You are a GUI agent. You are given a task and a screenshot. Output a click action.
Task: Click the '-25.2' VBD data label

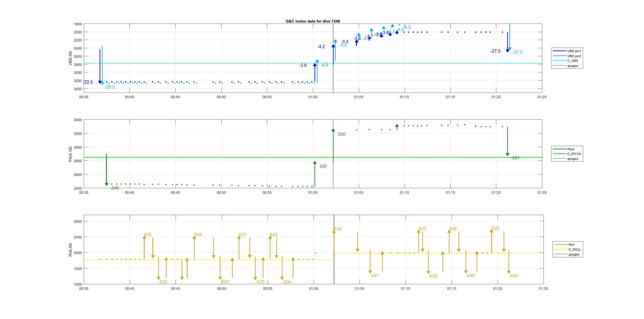[109, 87]
